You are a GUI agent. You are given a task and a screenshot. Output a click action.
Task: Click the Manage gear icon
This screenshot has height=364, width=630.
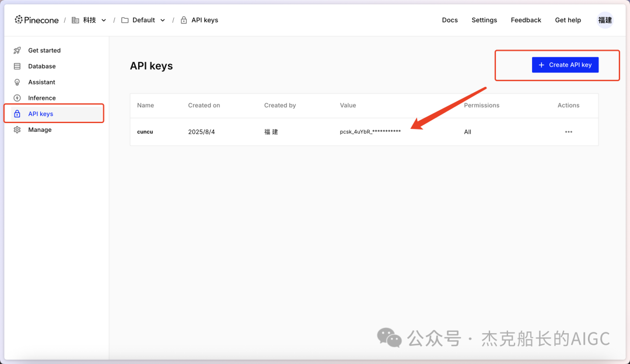tap(17, 129)
